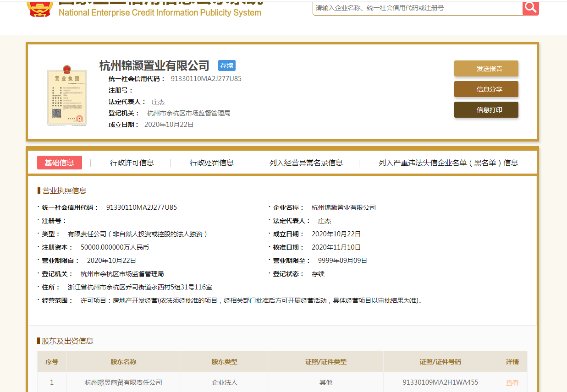Click the 查看 link for 杭州璟昱商贸有限责任公司

[512, 383]
